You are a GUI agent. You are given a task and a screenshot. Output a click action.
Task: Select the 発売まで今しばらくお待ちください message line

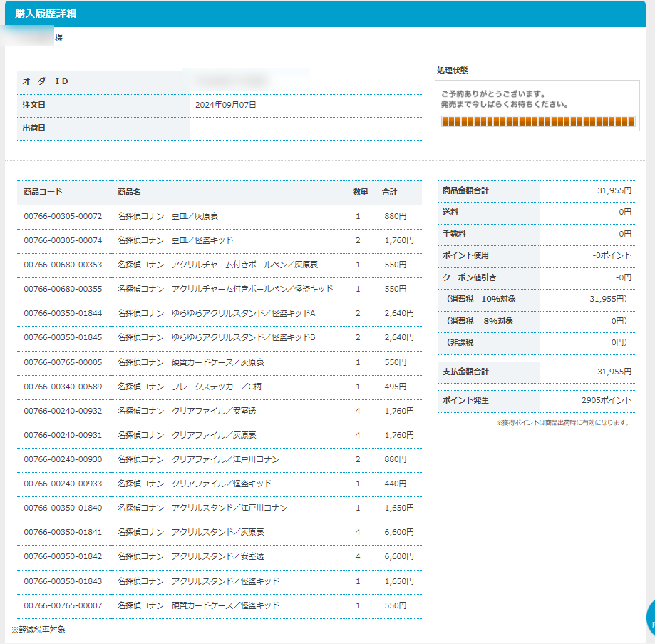[505, 104]
